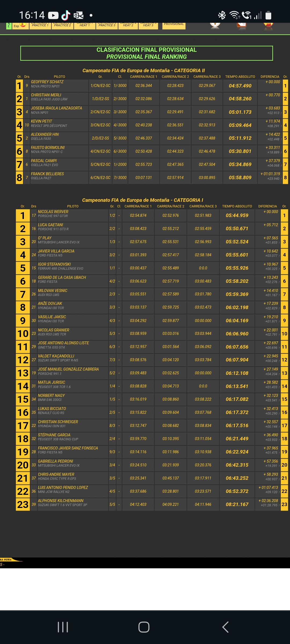Tap the battery status icon
The width and height of the screenshot is (290, 644).
point(269,15)
